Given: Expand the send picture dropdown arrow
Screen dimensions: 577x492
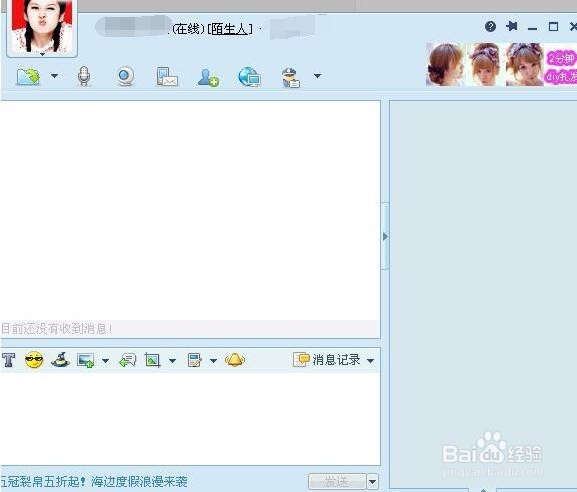Looking at the screenshot, I should [105, 361].
